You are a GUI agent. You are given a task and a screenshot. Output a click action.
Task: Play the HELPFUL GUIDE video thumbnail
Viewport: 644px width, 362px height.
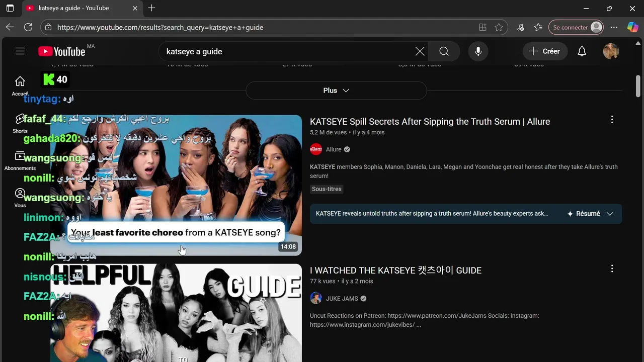tap(176, 313)
